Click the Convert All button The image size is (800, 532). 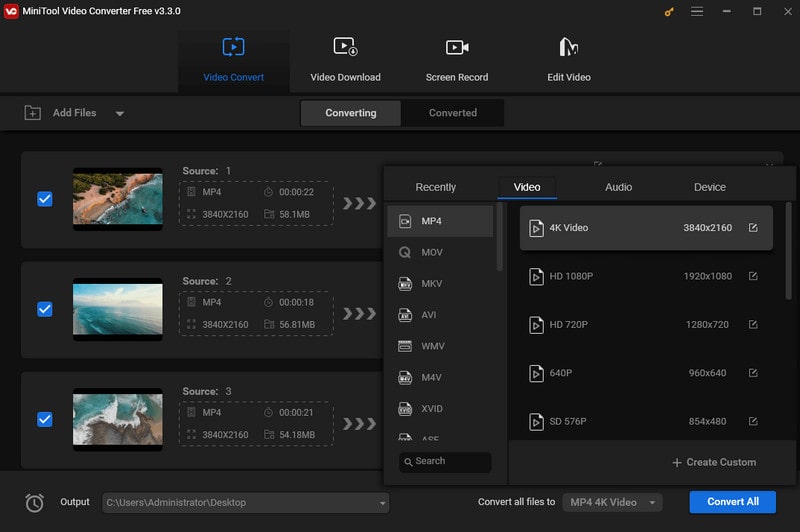[733, 502]
